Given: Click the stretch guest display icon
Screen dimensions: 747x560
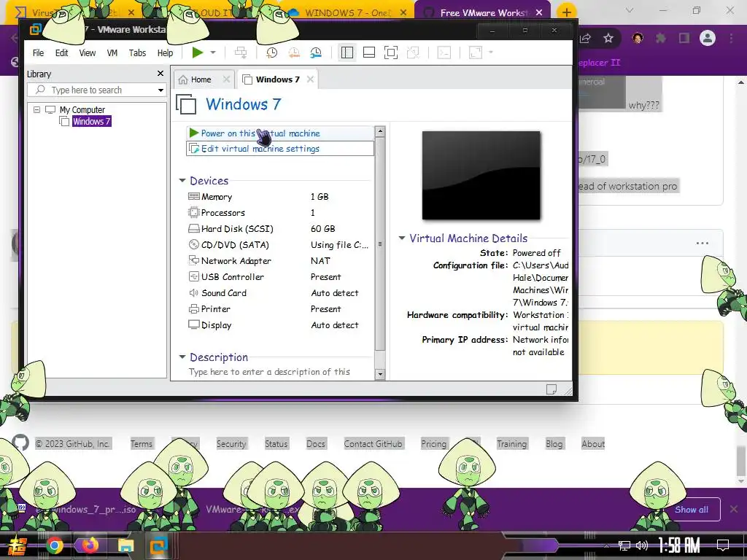Looking at the screenshot, I should click(476, 52).
